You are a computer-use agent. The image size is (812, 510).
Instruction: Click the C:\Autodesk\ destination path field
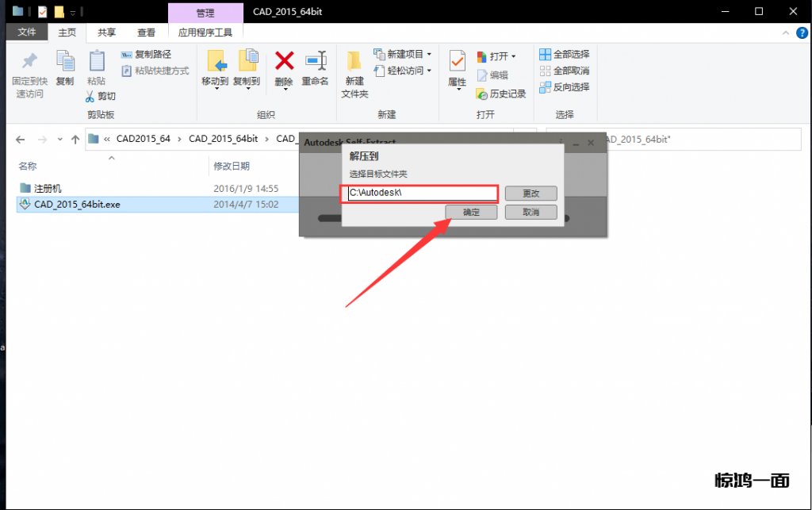click(x=419, y=194)
